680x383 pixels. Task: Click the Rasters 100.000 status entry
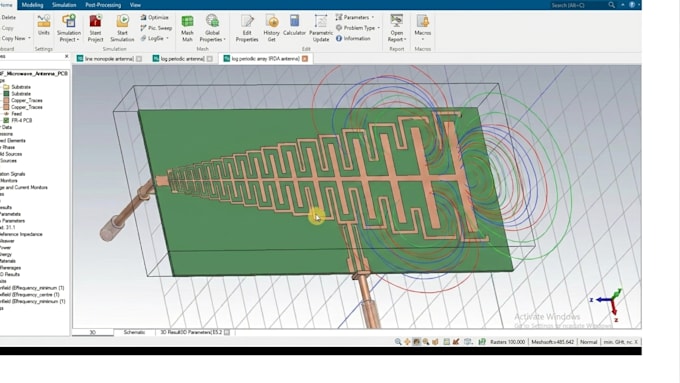(x=507, y=342)
